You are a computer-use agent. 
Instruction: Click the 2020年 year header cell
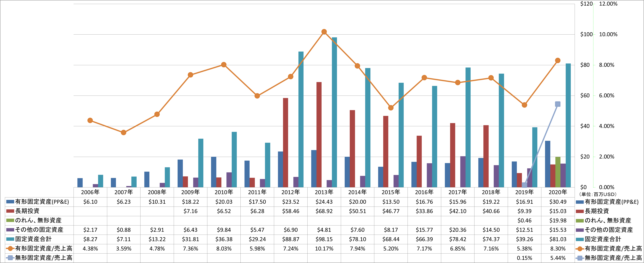point(558,192)
